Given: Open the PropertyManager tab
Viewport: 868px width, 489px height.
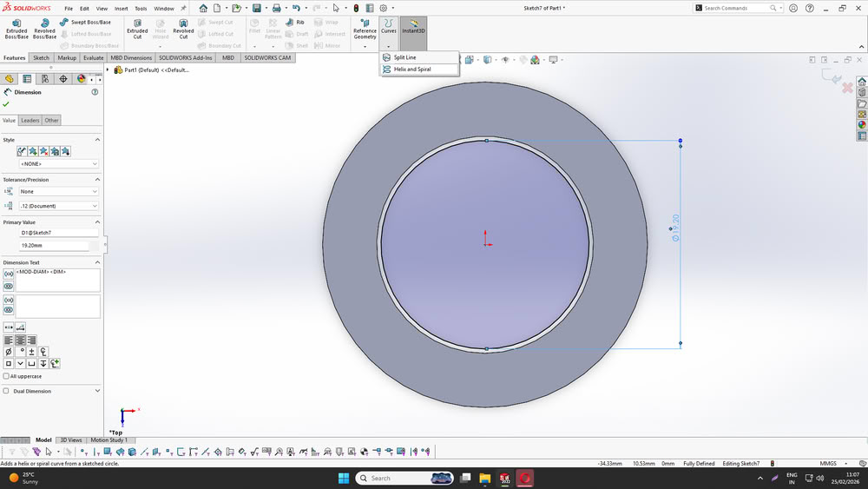Looking at the screenshot, I should point(27,79).
